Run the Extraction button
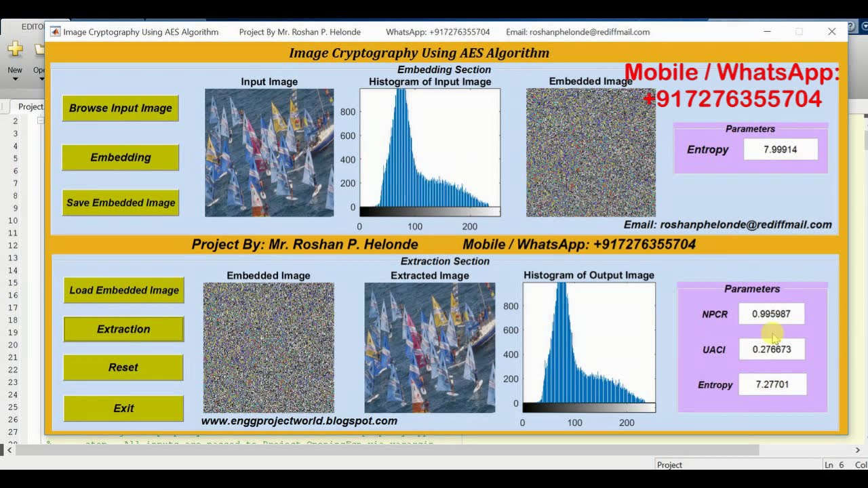This screenshot has height=488, width=868. pos(124,329)
